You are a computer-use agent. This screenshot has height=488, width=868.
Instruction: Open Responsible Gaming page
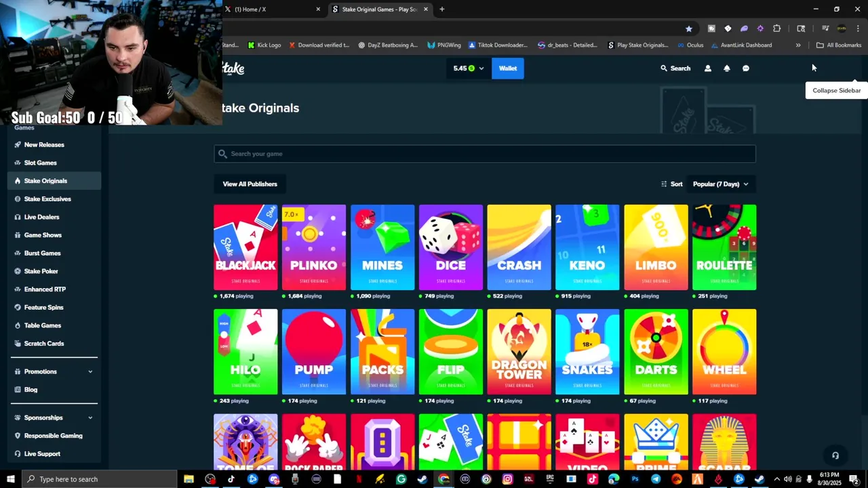coord(54,436)
